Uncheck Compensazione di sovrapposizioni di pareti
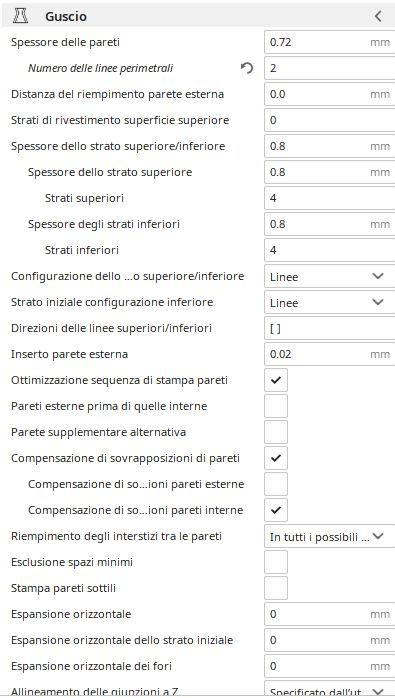This screenshot has width=395, height=698. pos(276,458)
